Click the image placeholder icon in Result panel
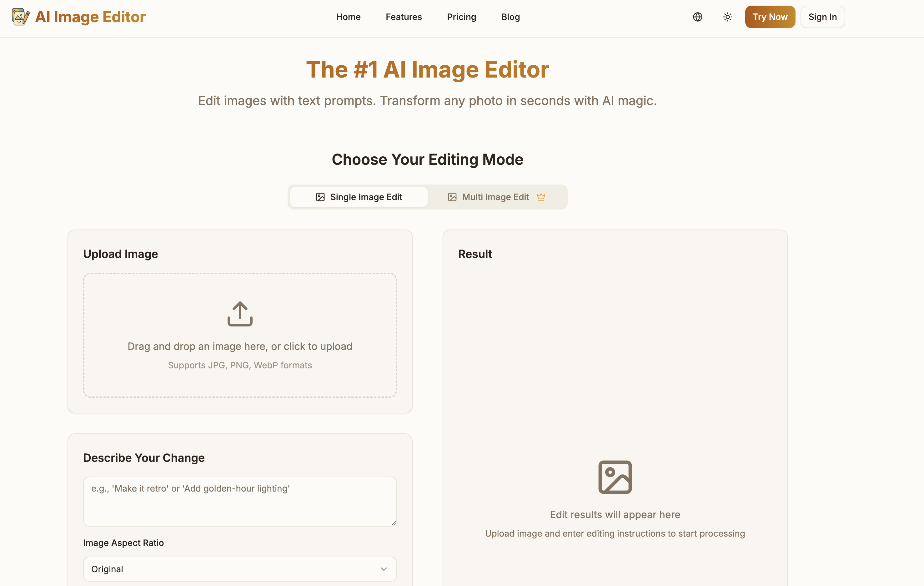The width and height of the screenshot is (924, 586). 615,477
